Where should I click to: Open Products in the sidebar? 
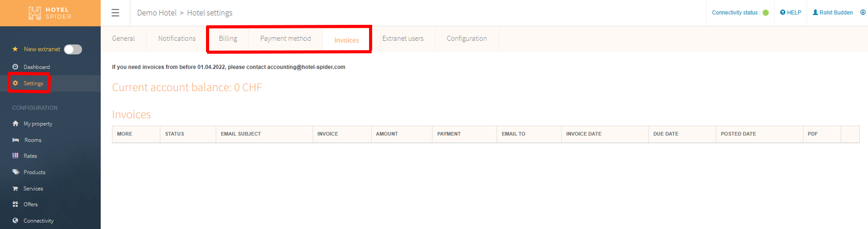tap(35, 172)
